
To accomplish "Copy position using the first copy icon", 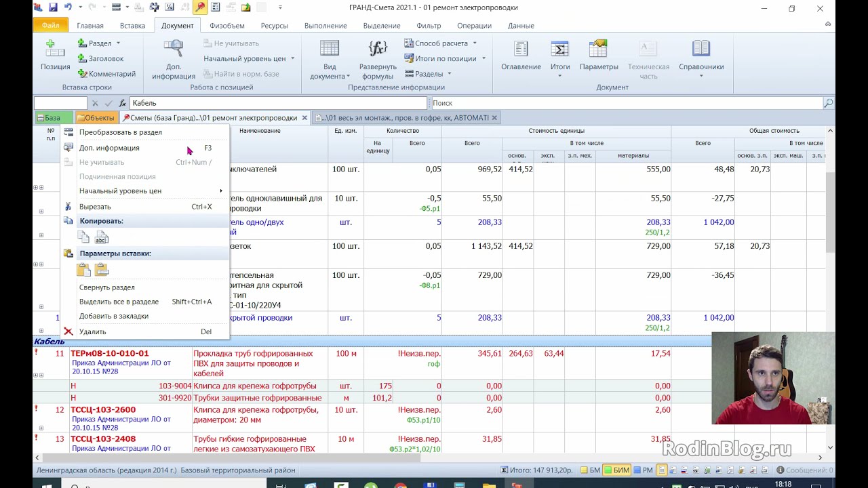I will click(x=83, y=237).
